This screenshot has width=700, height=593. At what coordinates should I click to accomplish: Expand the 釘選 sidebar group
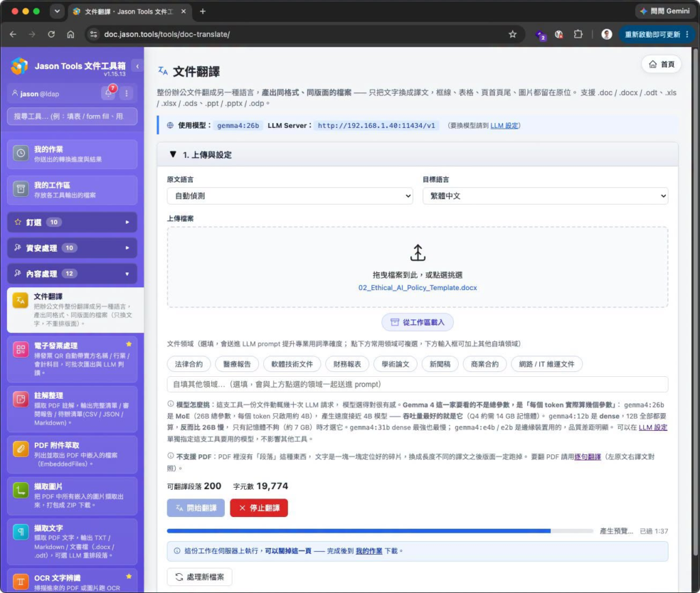(72, 222)
